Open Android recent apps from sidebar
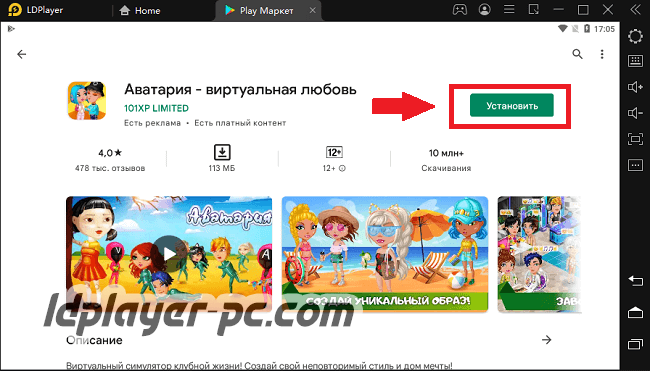 tap(635, 344)
